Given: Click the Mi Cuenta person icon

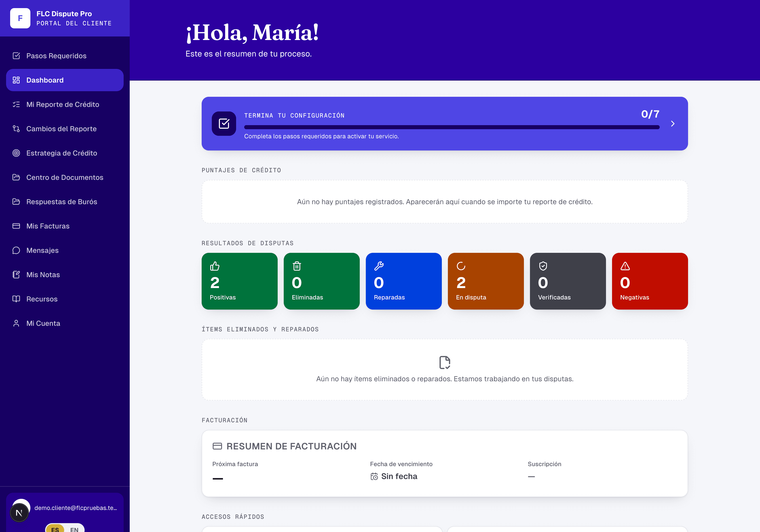Looking at the screenshot, I should pos(16,324).
